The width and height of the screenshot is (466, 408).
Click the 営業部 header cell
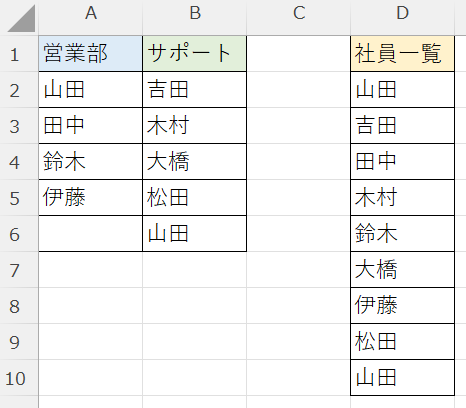(x=90, y=54)
